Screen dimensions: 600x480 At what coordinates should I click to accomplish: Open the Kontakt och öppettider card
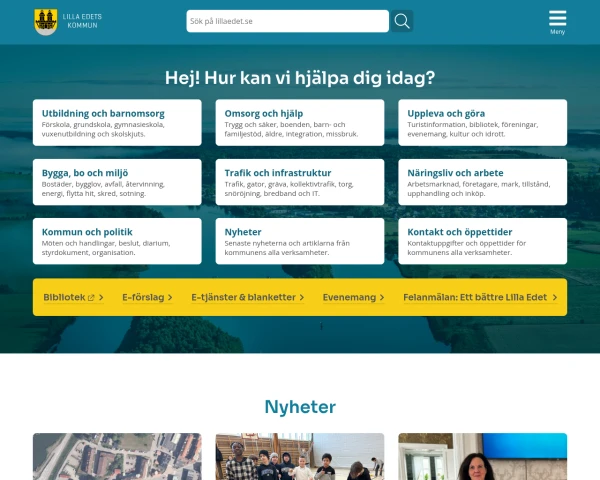click(x=483, y=241)
